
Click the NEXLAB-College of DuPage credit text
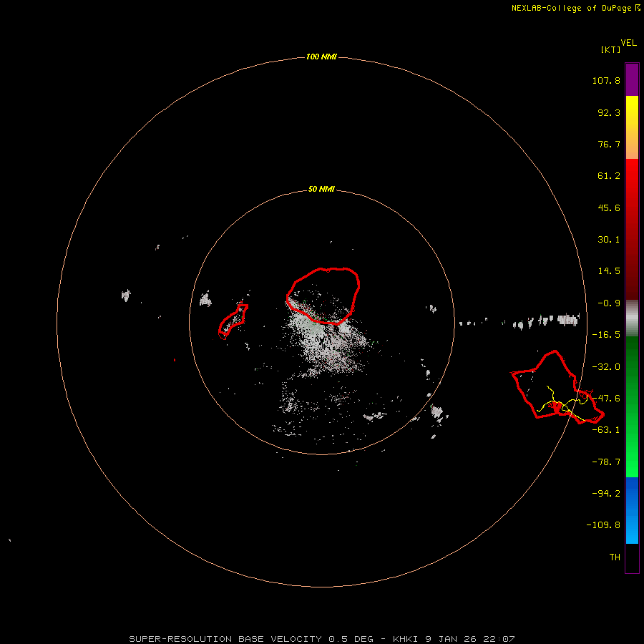click(x=575, y=8)
